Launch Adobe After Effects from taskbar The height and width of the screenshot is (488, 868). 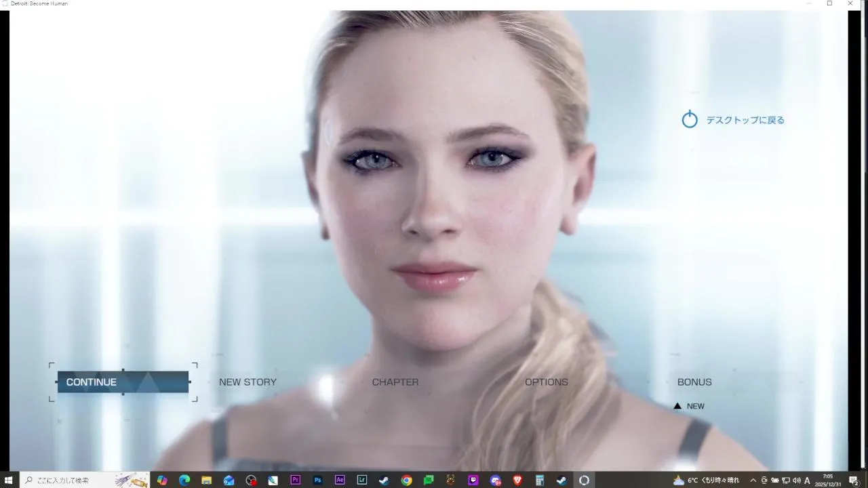[340, 481]
